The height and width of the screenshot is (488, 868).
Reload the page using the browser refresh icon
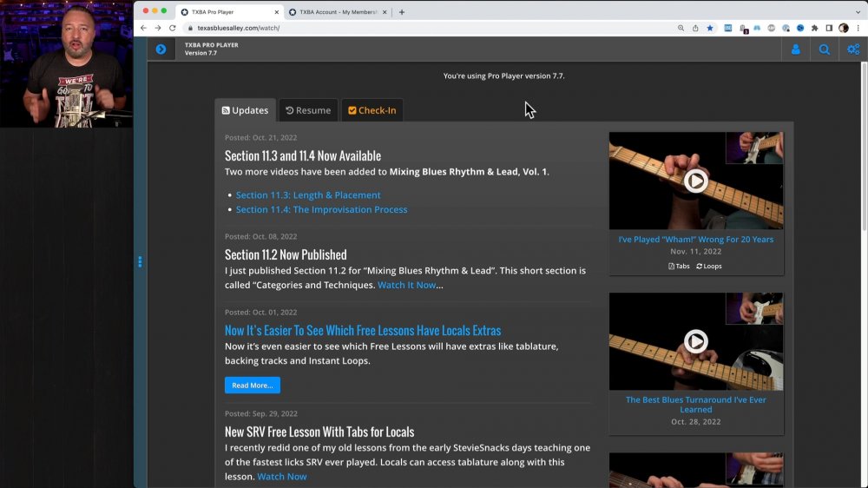pos(172,28)
